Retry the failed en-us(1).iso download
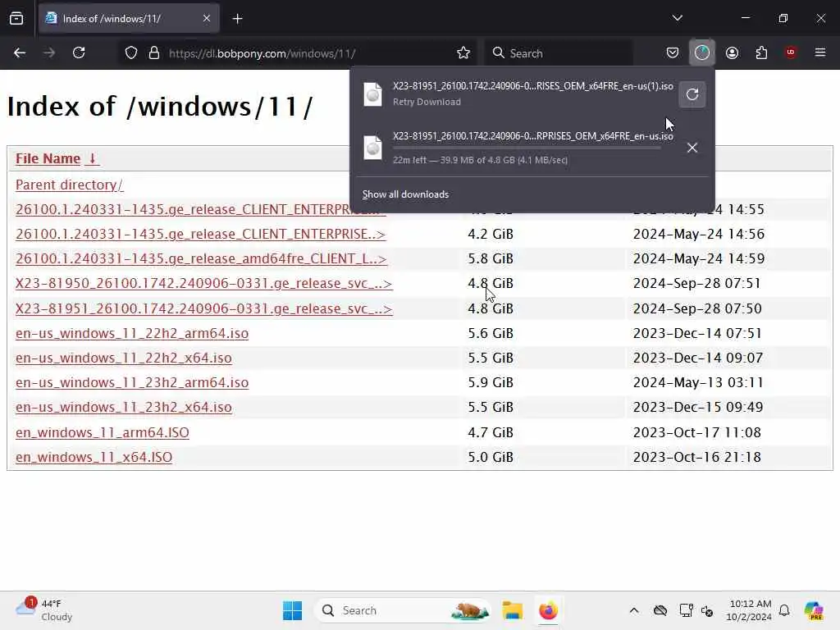 [692, 95]
